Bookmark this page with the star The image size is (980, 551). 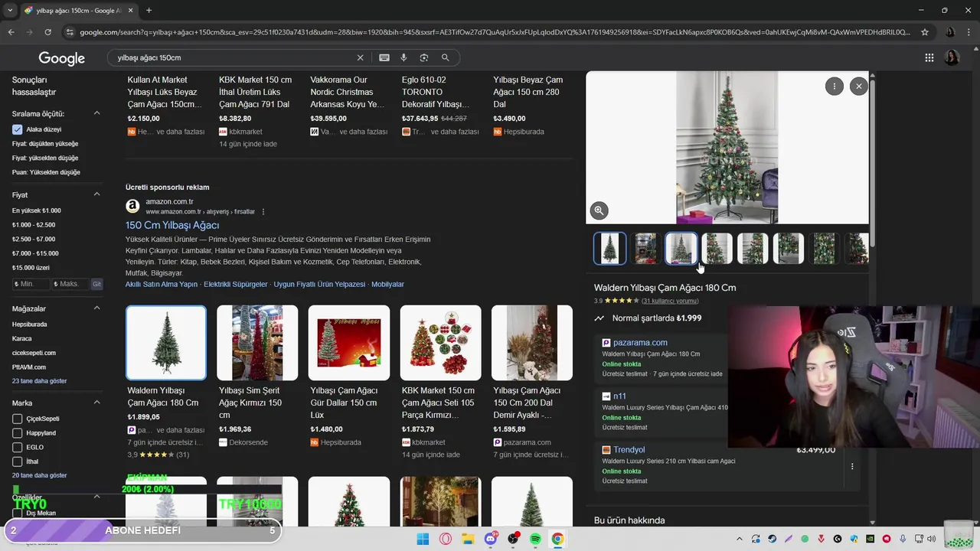tap(925, 32)
